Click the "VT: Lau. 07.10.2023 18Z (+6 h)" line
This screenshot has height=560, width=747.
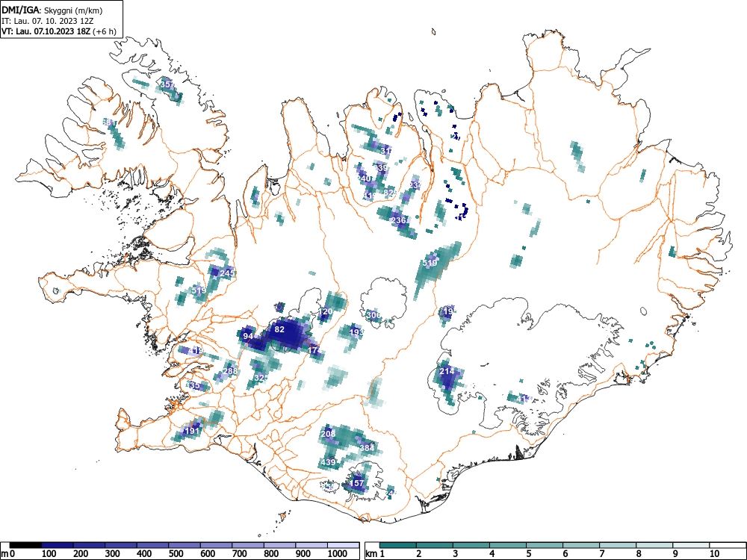point(58,31)
